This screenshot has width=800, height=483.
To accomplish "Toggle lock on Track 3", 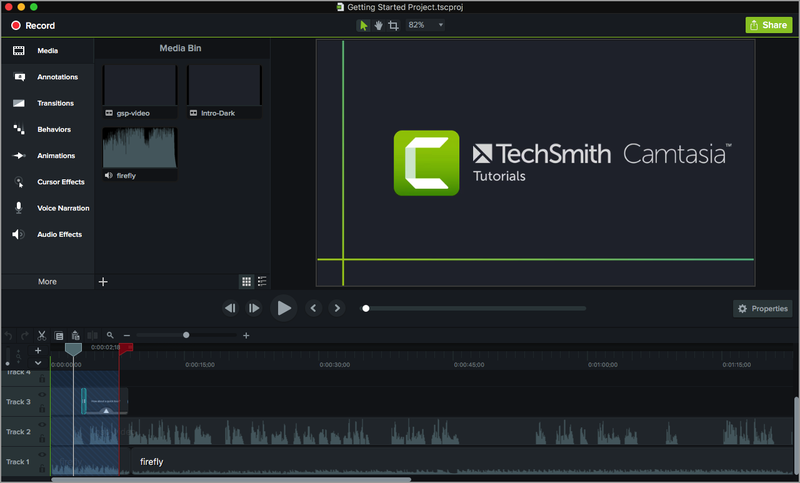I will [x=42, y=409].
